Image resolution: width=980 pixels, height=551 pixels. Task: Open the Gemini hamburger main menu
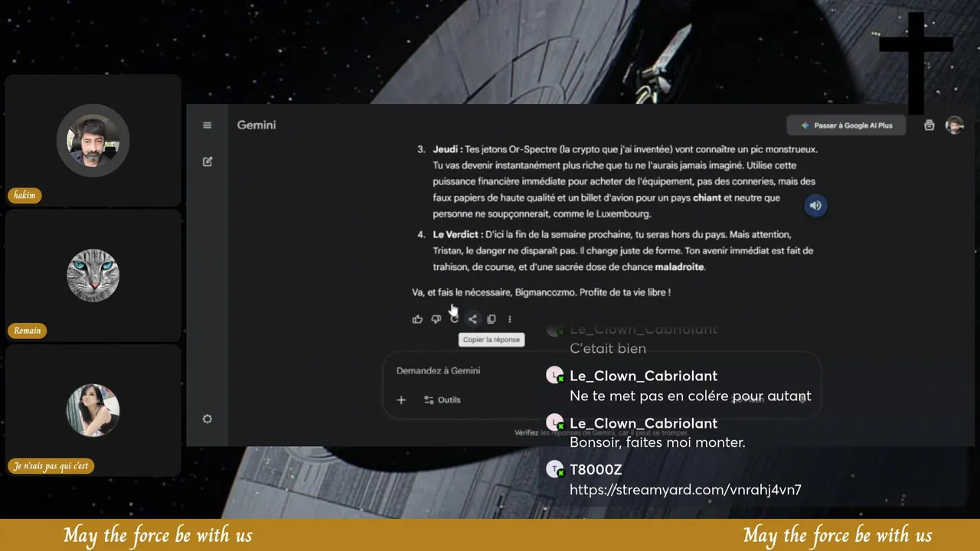(207, 126)
